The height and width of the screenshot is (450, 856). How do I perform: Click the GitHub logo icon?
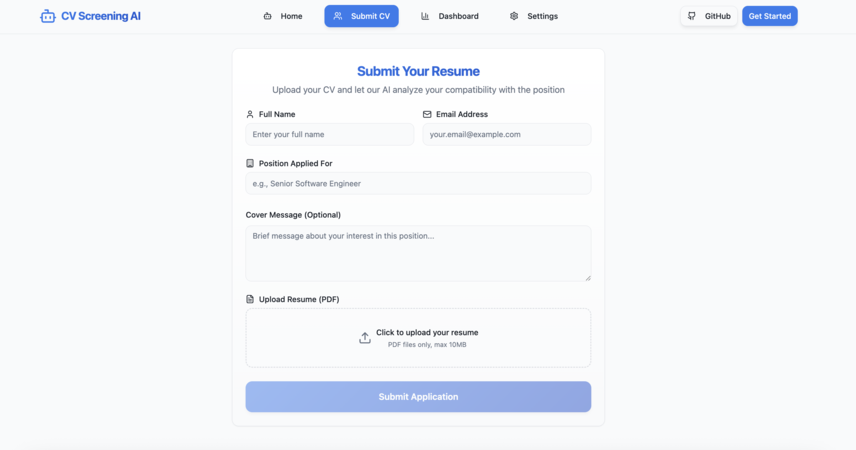click(692, 16)
